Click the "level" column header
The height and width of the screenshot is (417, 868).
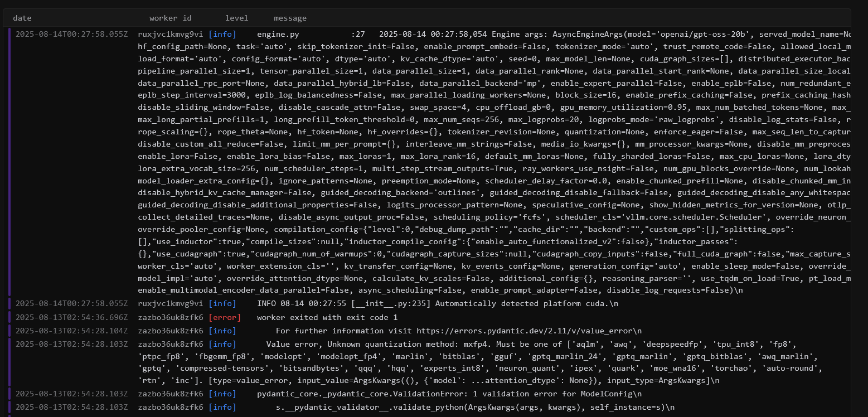pyautogui.click(x=237, y=18)
